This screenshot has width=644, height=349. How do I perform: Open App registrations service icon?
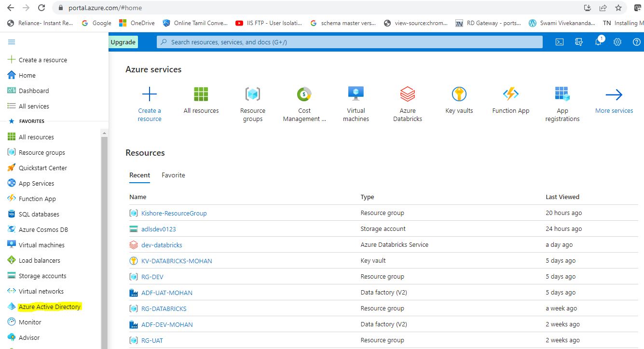[x=562, y=94]
